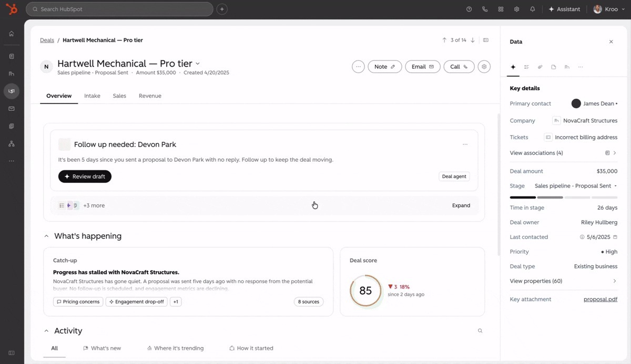This screenshot has height=364, width=631.
Task: Collapse the What's happening section
Action: tap(46, 236)
